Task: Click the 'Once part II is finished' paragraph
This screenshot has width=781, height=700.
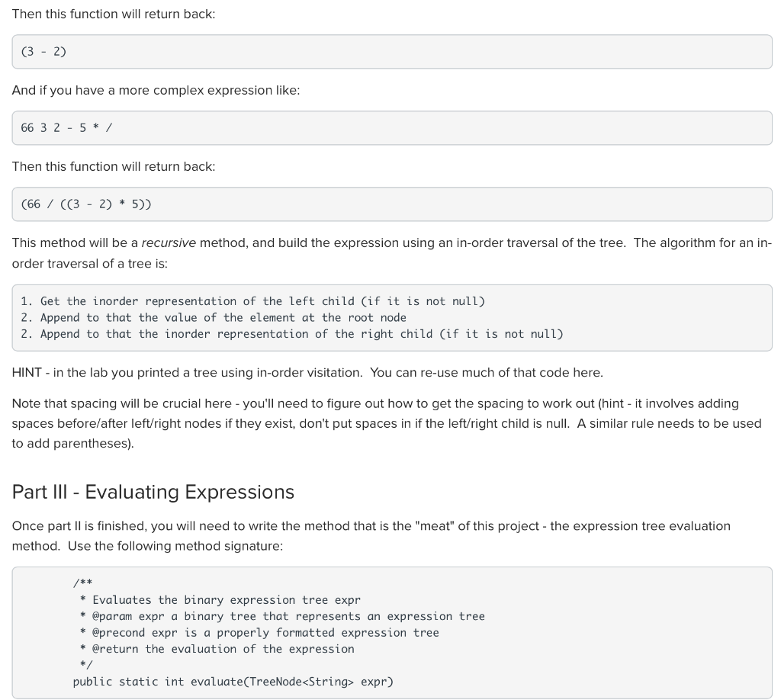Action: point(371,536)
